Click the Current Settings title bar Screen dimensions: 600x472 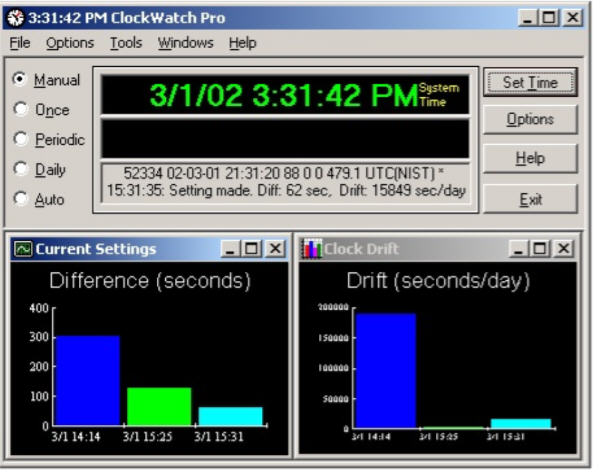pyautogui.click(x=149, y=249)
